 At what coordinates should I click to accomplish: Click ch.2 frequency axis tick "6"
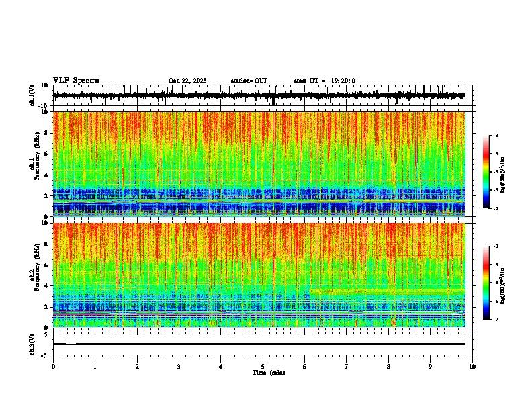tap(47, 265)
